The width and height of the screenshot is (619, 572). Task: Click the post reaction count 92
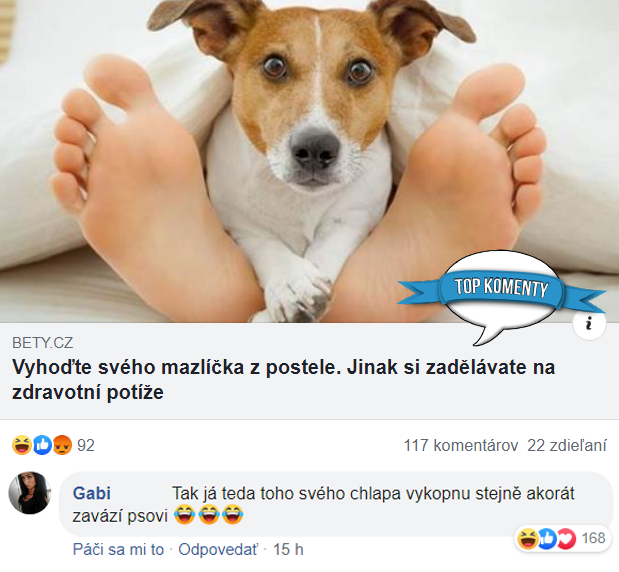pos(86,446)
